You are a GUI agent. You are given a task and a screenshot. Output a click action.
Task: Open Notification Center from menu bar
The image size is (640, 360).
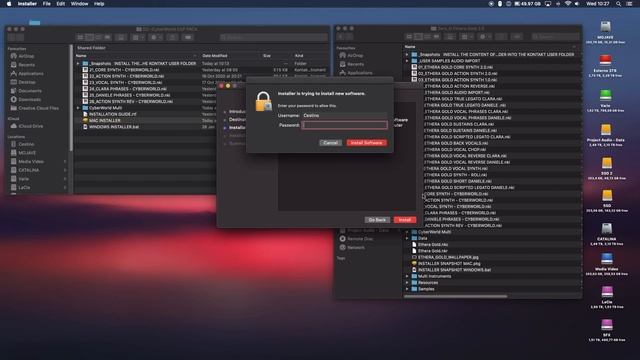click(629, 4)
